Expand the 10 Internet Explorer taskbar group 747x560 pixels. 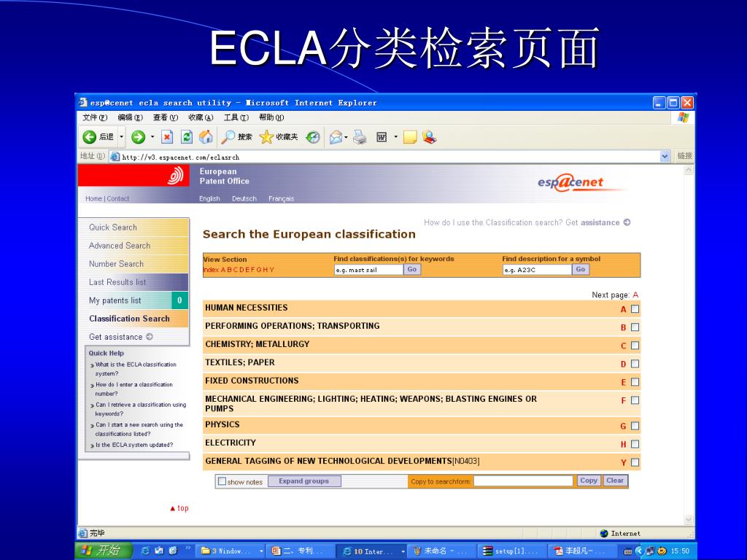[x=403, y=551]
